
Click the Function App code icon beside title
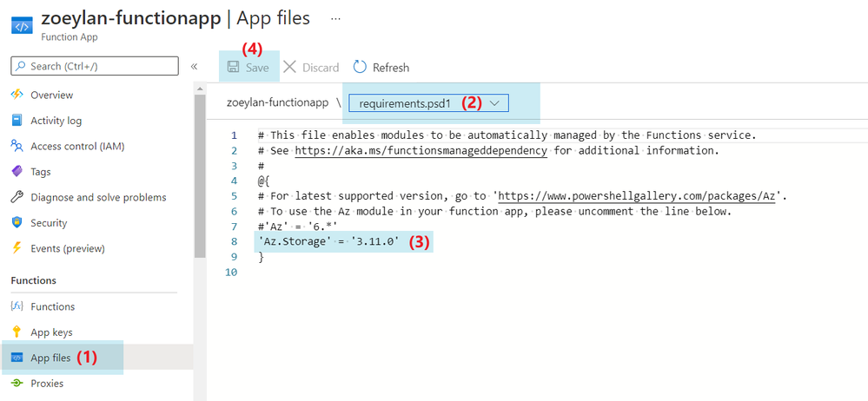(22, 25)
